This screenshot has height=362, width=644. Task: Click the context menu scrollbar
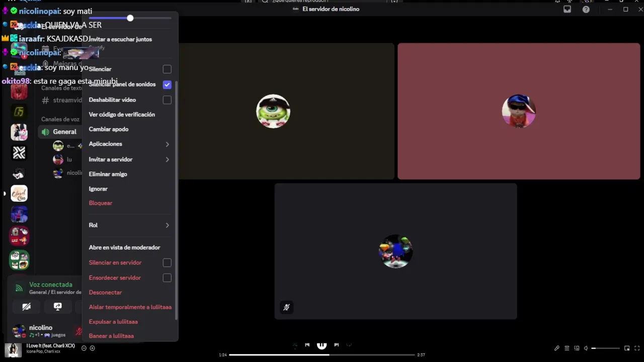point(176,201)
